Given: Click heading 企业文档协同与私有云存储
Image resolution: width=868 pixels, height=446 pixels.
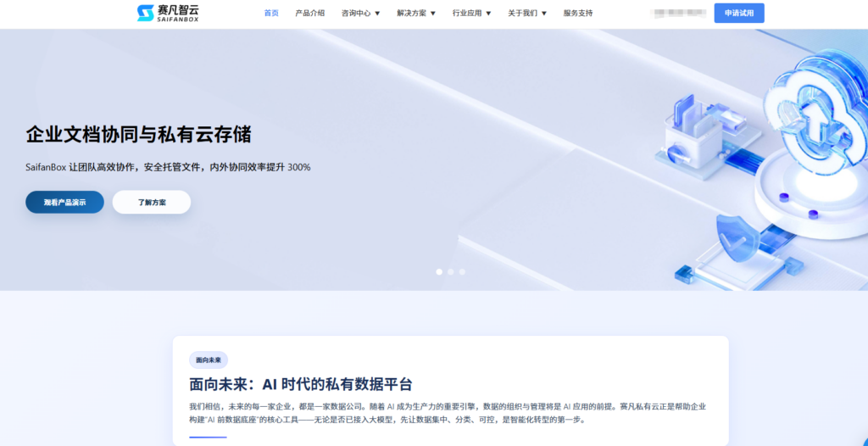Looking at the screenshot, I should [x=138, y=135].
